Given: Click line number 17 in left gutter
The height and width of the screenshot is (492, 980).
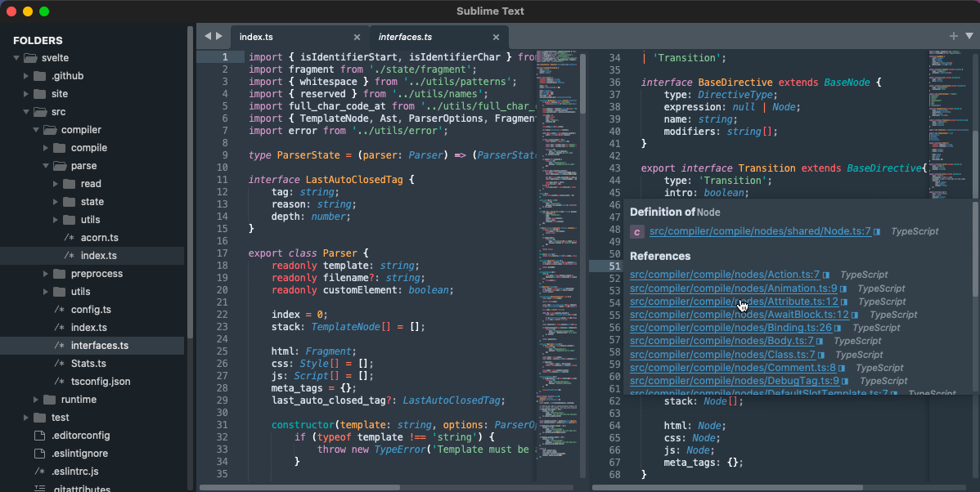Looking at the screenshot, I should pos(223,253).
